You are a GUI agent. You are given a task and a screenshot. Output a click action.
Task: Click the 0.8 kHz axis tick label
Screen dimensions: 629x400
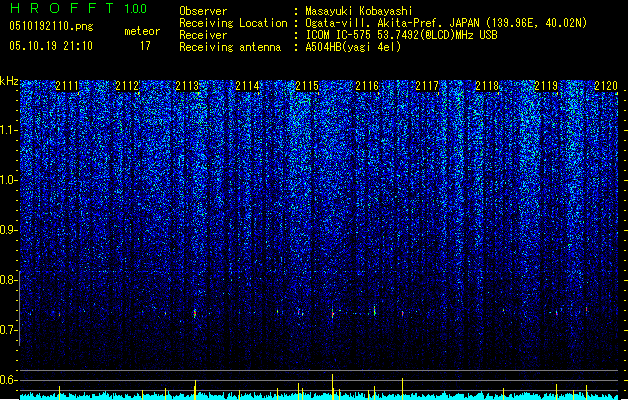coord(9,280)
